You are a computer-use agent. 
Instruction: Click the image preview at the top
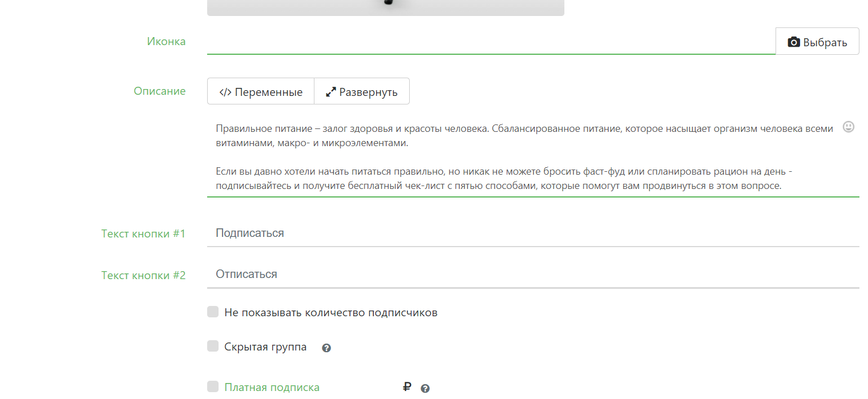[x=385, y=7]
